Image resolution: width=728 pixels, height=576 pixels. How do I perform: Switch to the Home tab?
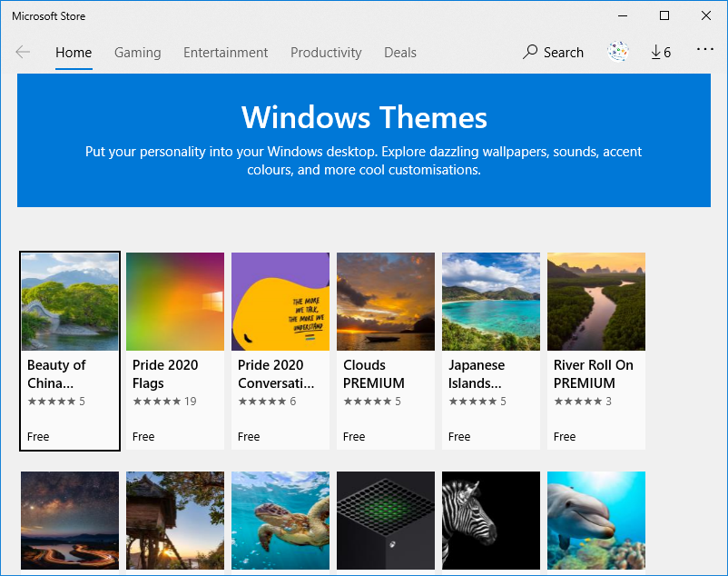click(74, 53)
